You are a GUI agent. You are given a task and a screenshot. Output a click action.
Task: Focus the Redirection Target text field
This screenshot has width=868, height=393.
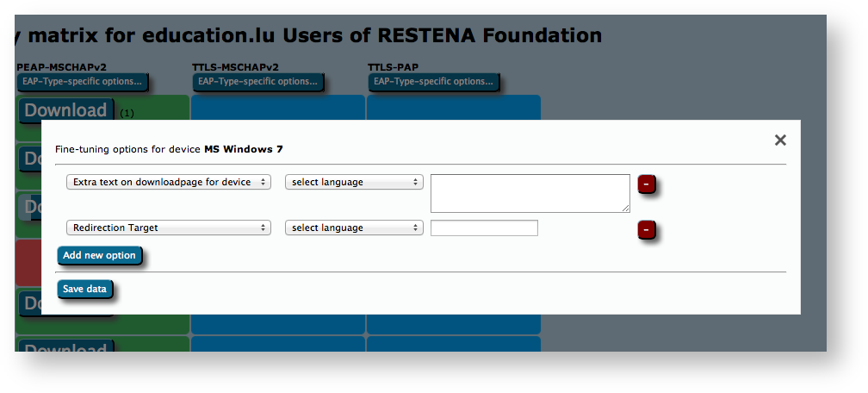484,228
